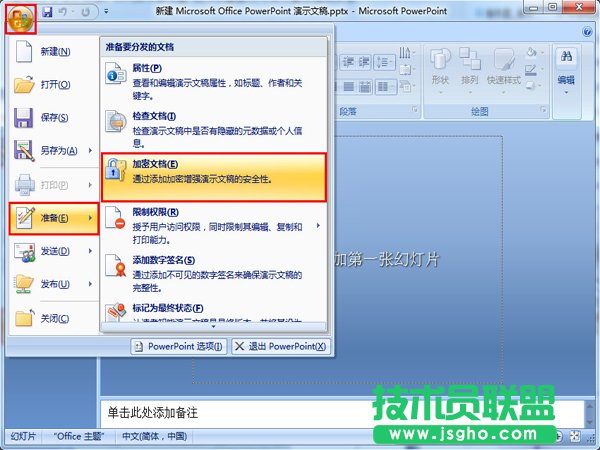Expand the 另存为 (Save As) submenu arrow
This screenshot has width=600, height=450.
[x=92, y=152]
